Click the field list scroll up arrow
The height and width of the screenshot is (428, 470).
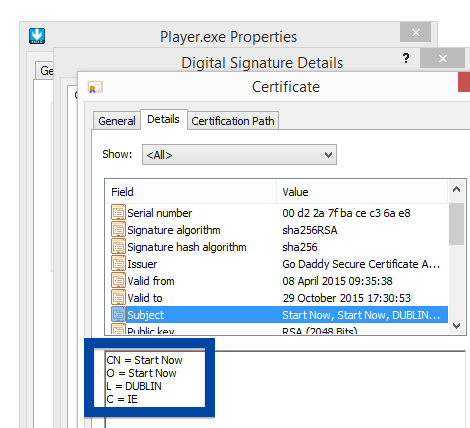click(456, 190)
